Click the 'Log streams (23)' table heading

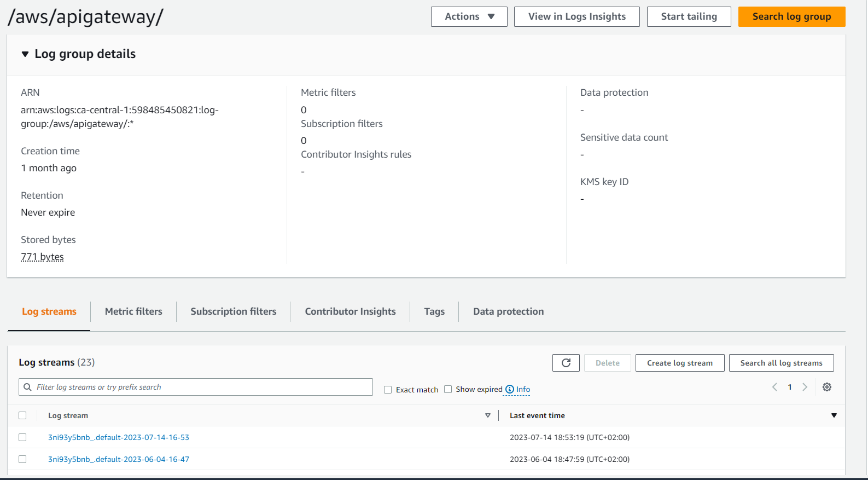tap(57, 362)
